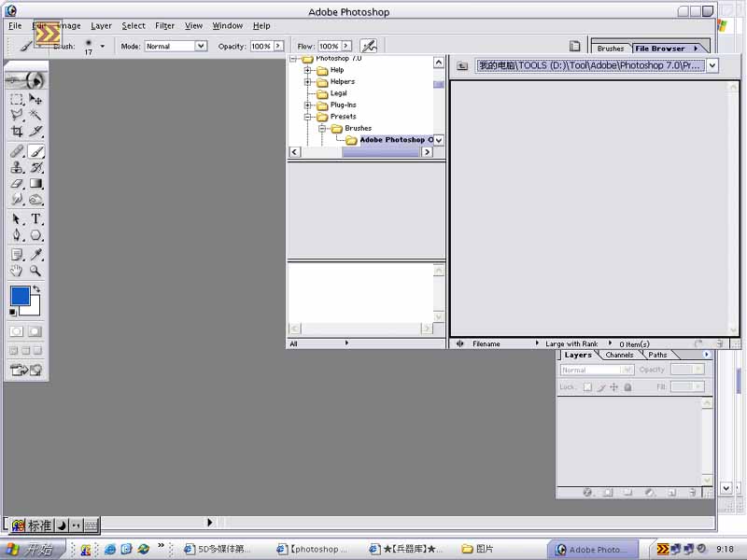Select the Type tool
Image resolution: width=747 pixels, height=560 pixels.
(x=35, y=219)
